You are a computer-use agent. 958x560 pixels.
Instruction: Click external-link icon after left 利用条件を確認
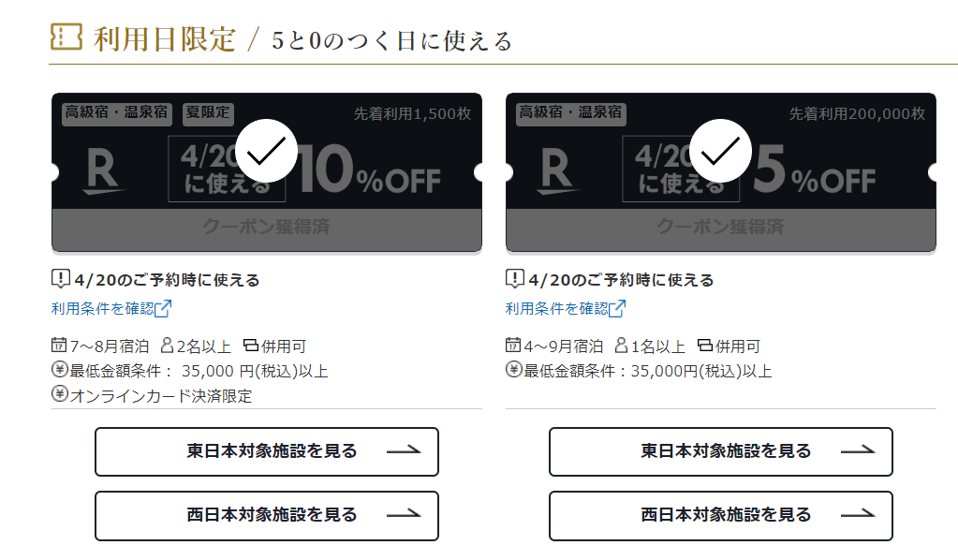[163, 308]
